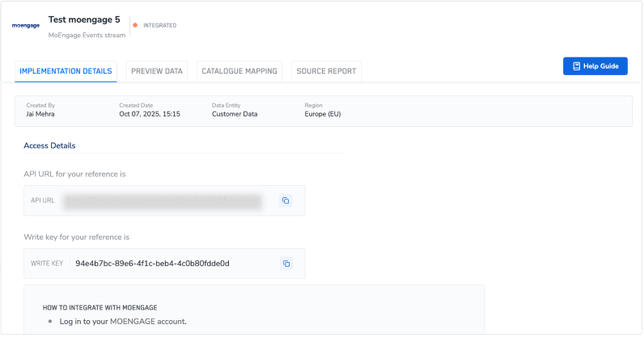Click the region value 'Europe (EU)'
Screen dimensions: 644x346
[x=323, y=114]
